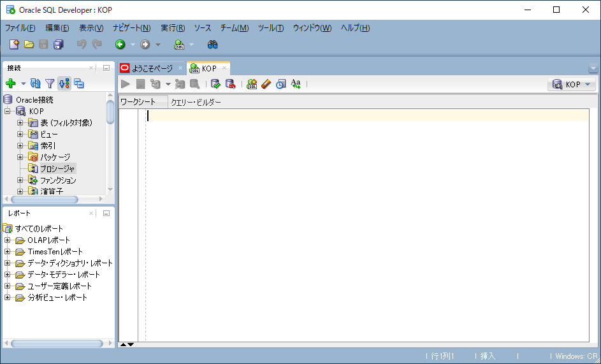Expand the OLAPレポート folder

click(x=7, y=240)
